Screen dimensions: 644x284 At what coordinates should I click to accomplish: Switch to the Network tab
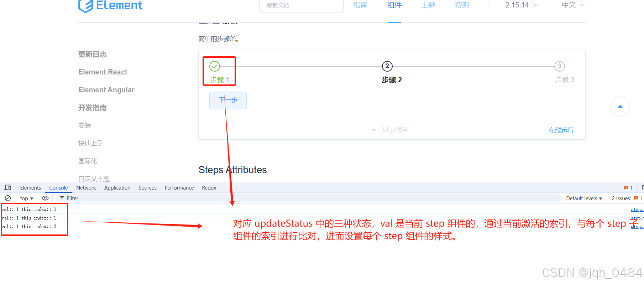click(86, 188)
